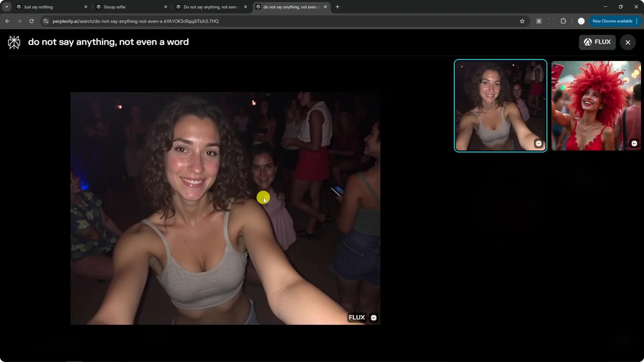
Task: Click the AI watermark on the red-hair thumbnail
Action: pyautogui.click(x=634, y=143)
